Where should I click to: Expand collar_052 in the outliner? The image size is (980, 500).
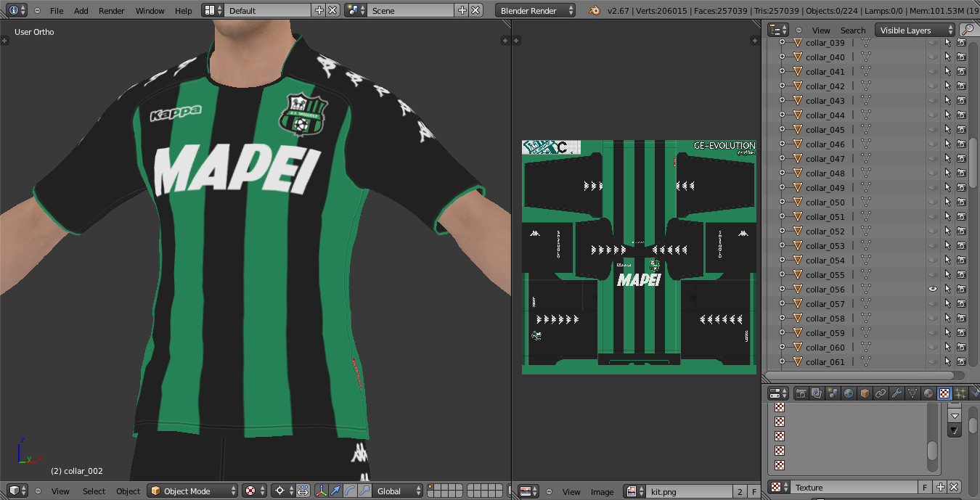782,231
